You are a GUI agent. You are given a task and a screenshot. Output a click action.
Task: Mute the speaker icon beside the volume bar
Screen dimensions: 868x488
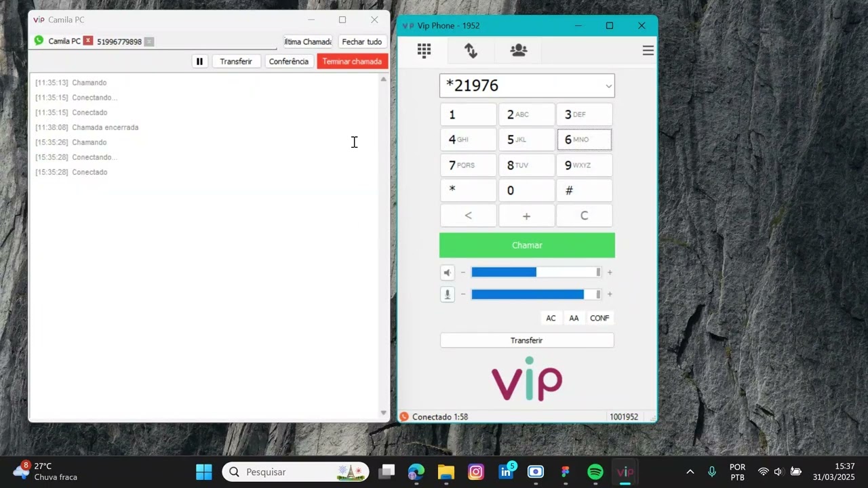[x=448, y=272]
